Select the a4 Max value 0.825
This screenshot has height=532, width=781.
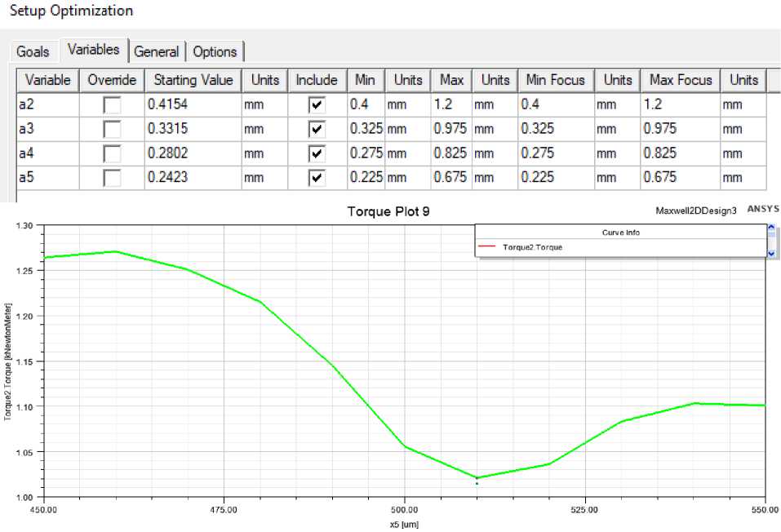click(452, 153)
